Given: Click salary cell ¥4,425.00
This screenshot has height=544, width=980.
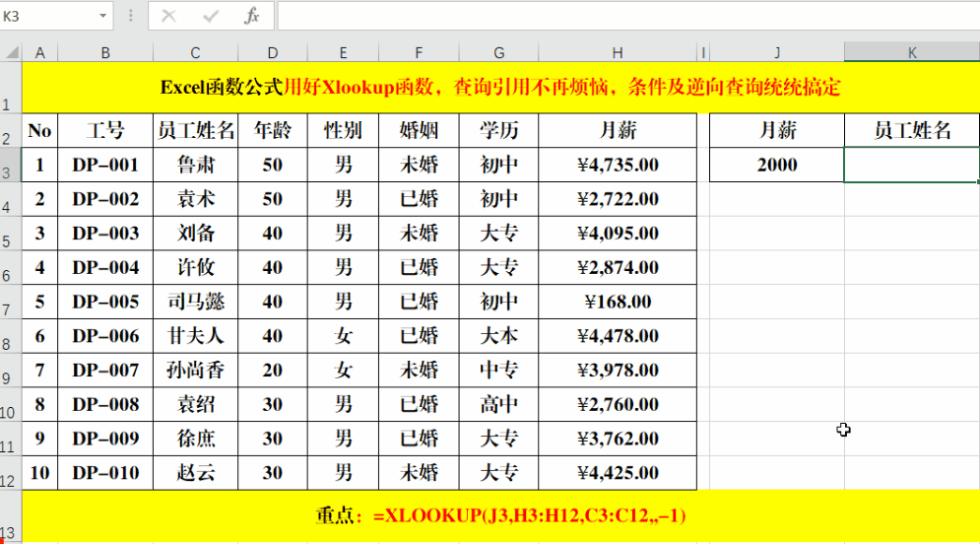Looking at the screenshot, I should tap(618, 473).
